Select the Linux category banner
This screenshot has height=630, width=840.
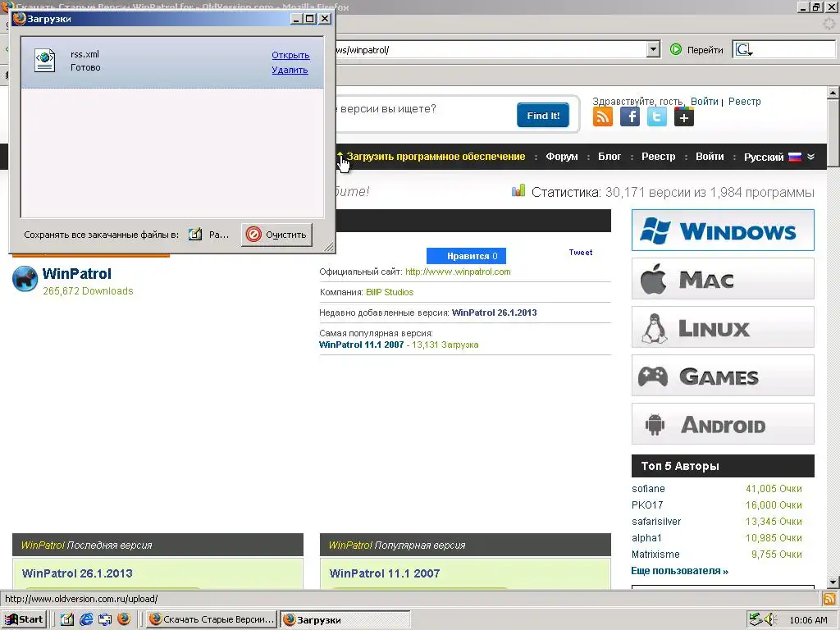723,326
